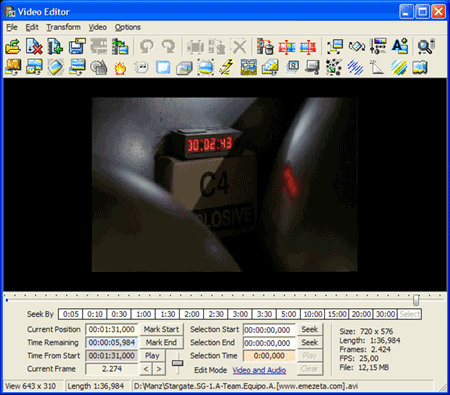Click the Mark Start button

coord(161,329)
